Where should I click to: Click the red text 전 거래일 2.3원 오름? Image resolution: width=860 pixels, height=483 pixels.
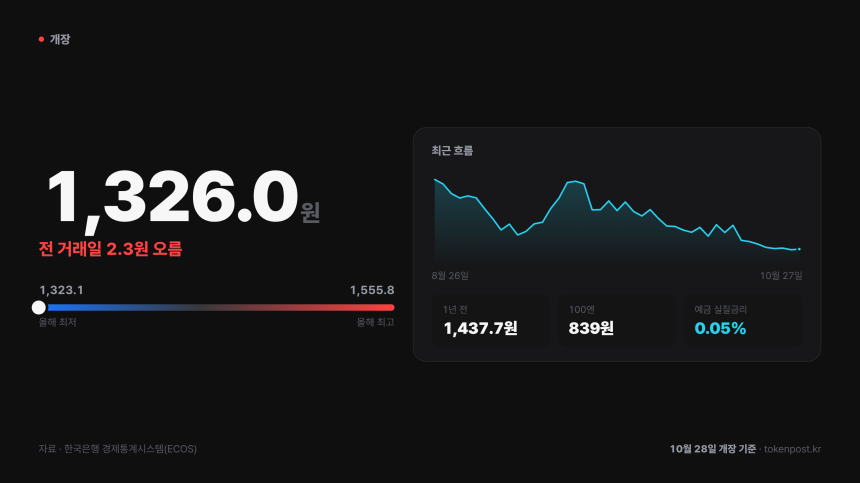coord(110,249)
